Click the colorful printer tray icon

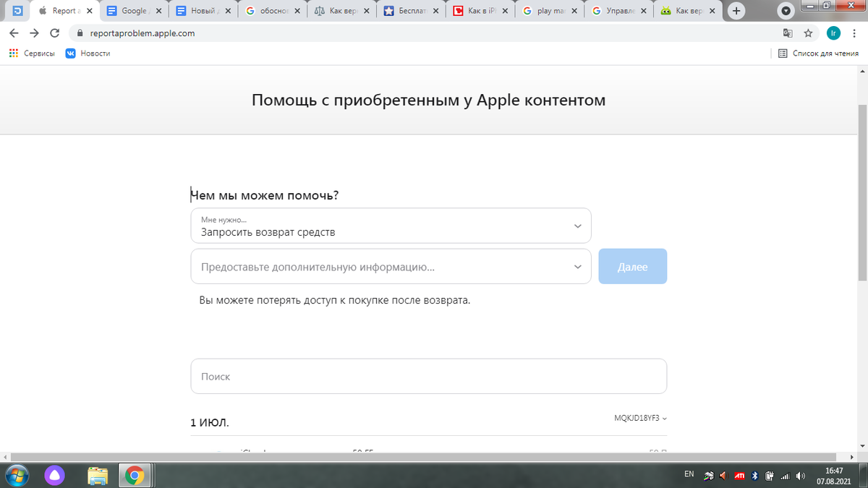709,476
